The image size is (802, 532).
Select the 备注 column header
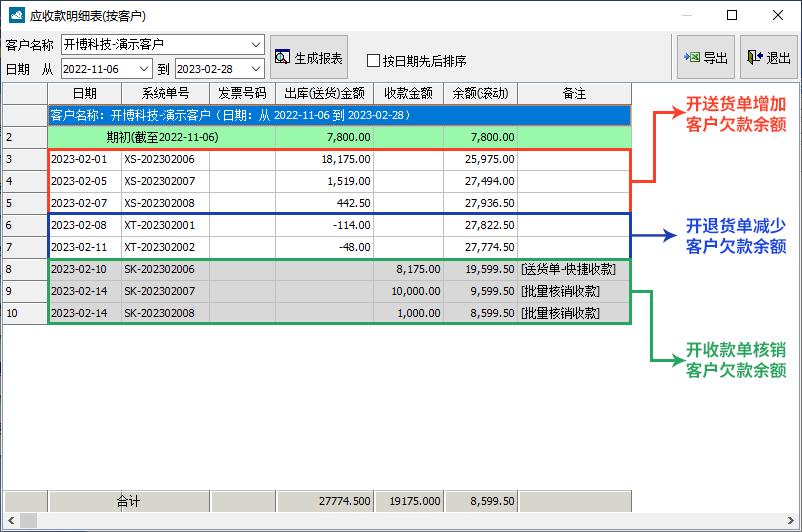point(574,93)
